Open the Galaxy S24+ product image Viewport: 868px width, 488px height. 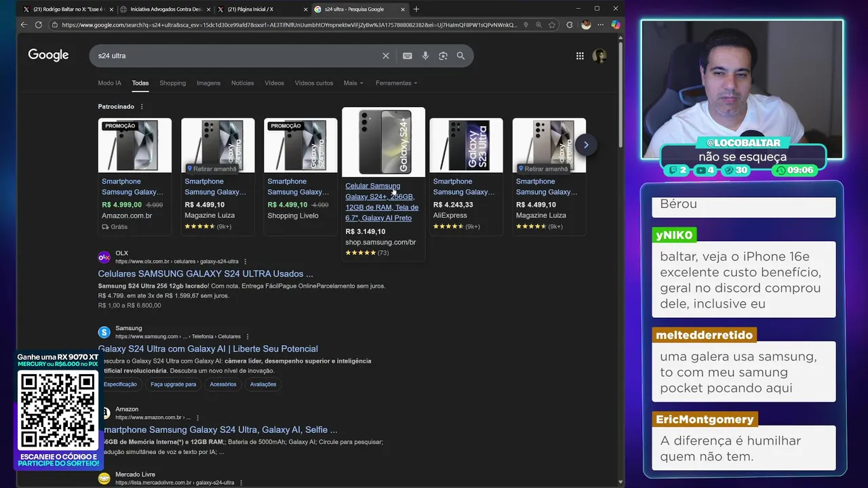tap(384, 142)
